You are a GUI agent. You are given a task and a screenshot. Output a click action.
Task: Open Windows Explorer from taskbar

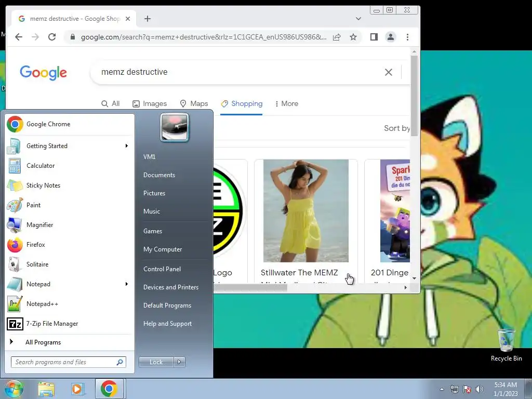point(46,389)
